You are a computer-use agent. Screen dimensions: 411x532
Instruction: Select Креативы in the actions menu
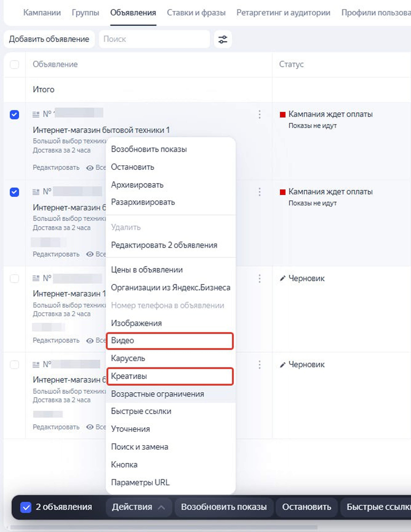(170, 376)
